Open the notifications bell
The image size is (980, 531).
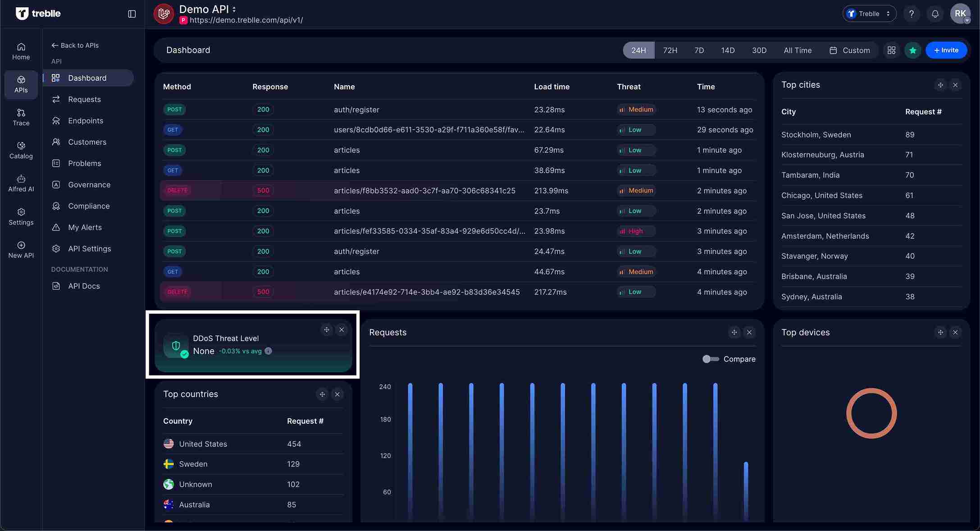click(x=935, y=14)
